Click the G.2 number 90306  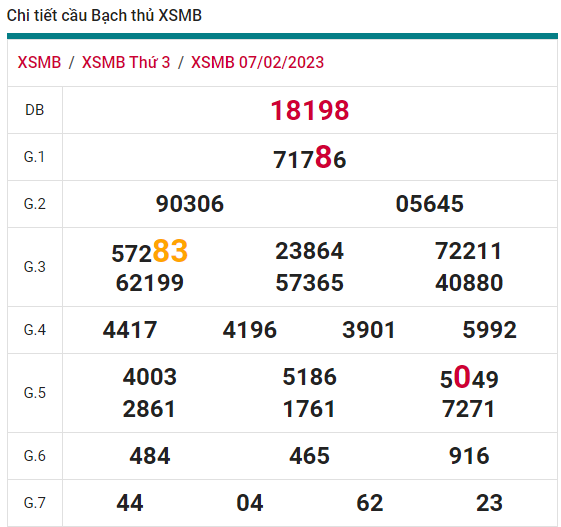pos(190,204)
